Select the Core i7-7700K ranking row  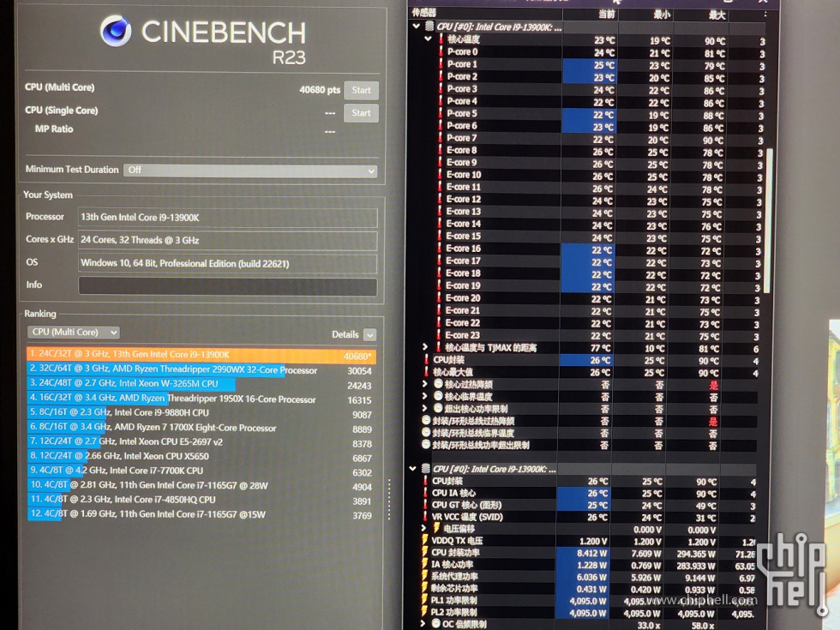(201, 471)
